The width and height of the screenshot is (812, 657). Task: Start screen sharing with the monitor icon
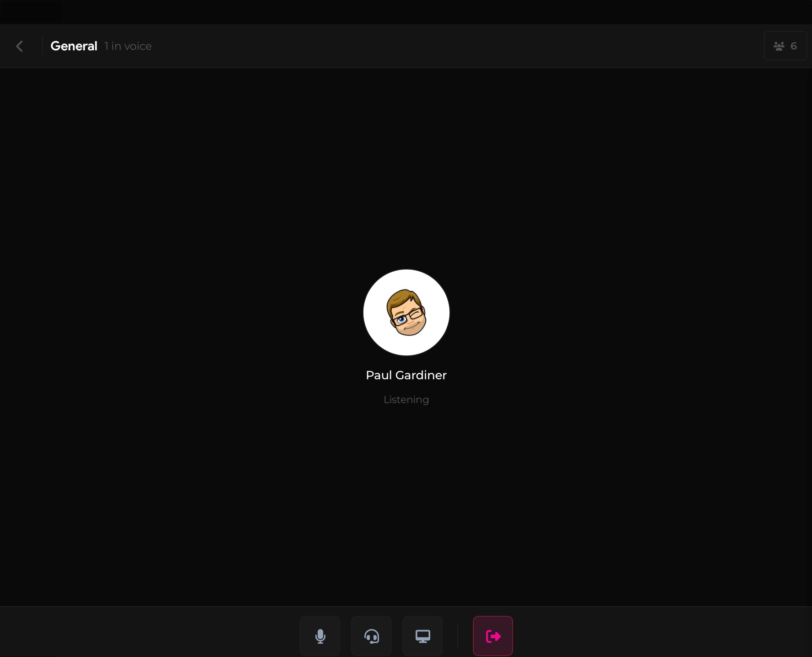pos(422,636)
